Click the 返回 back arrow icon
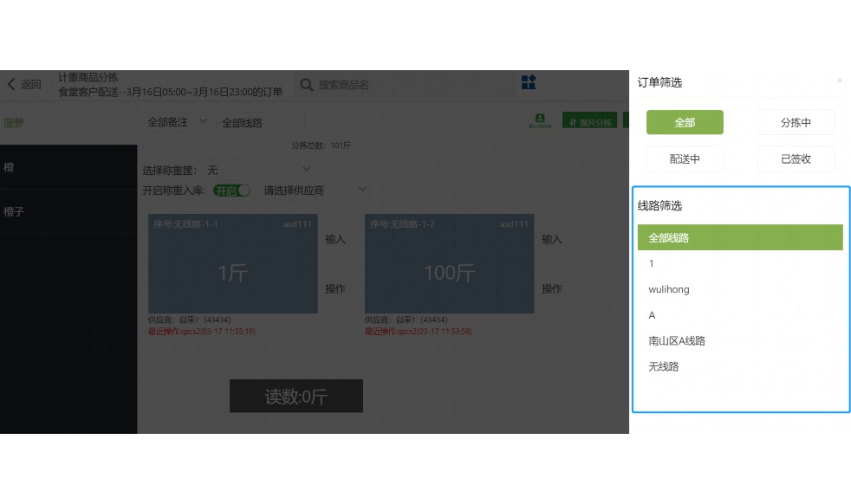The image size is (851, 504). (11, 84)
